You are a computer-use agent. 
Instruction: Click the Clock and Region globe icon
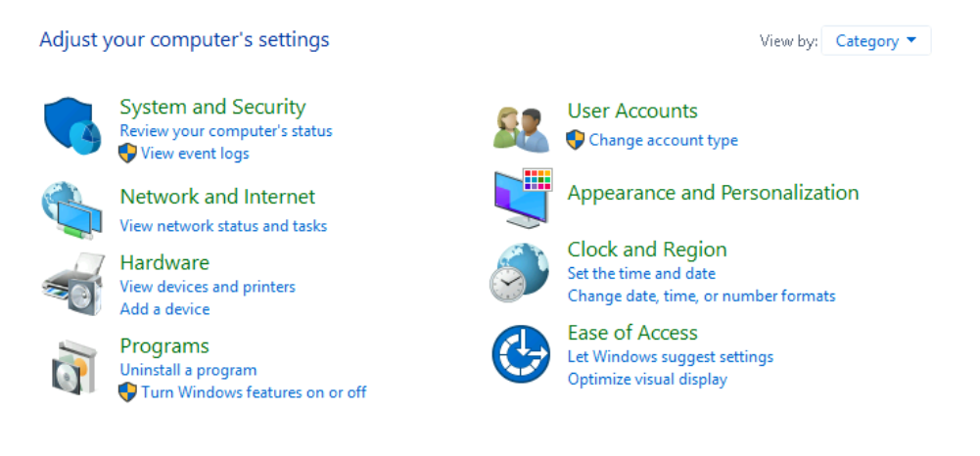coord(520,271)
